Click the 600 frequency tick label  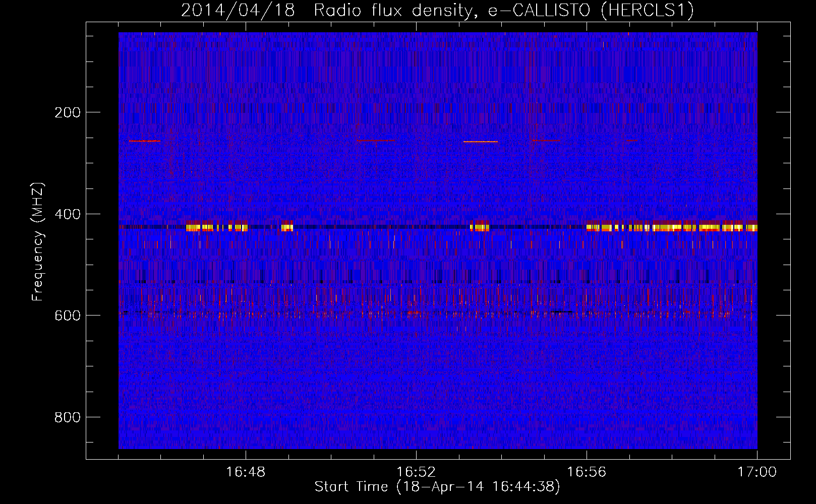click(68, 316)
